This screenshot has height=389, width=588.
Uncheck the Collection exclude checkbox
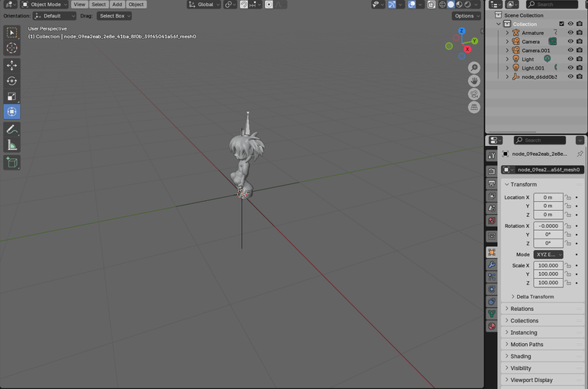pyautogui.click(x=561, y=24)
